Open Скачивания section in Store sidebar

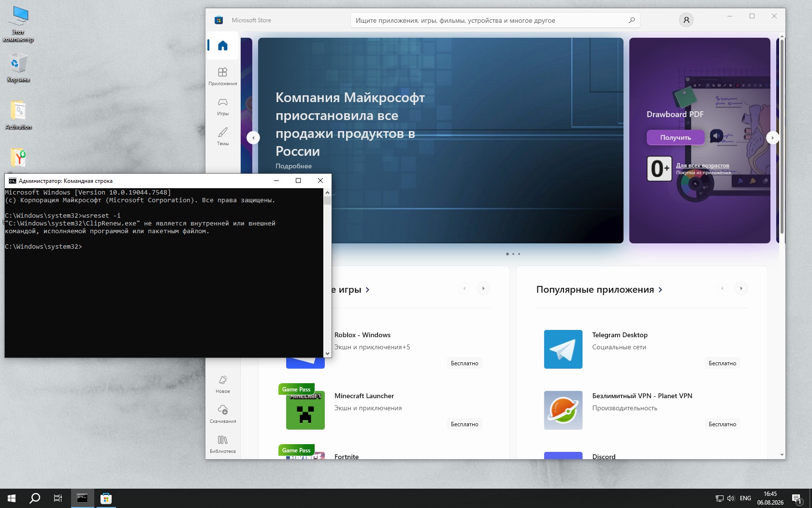point(223,414)
